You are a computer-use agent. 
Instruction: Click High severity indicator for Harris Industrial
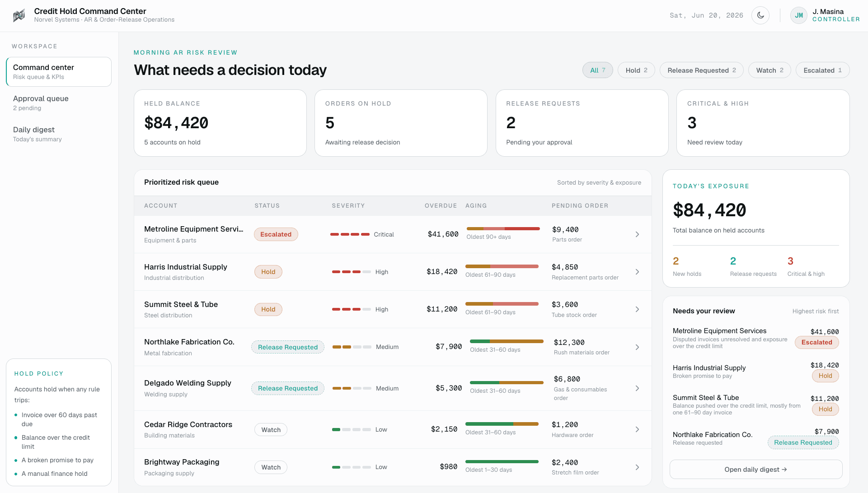click(360, 272)
